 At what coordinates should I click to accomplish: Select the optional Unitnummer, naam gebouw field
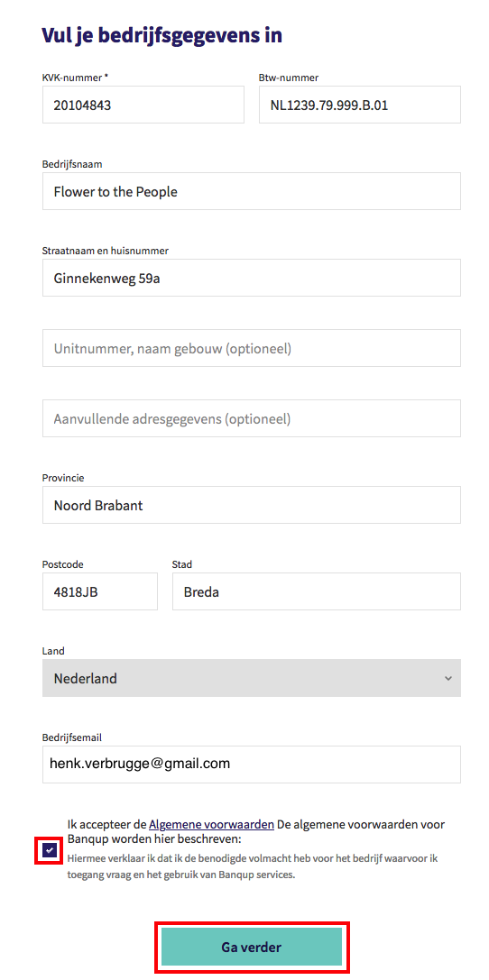pyautogui.click(x=252, y=348)
